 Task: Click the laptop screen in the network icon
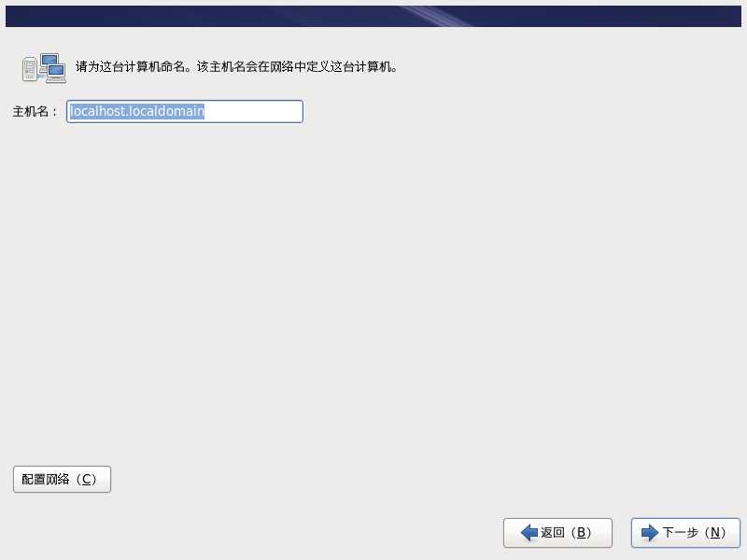point(56,71)
